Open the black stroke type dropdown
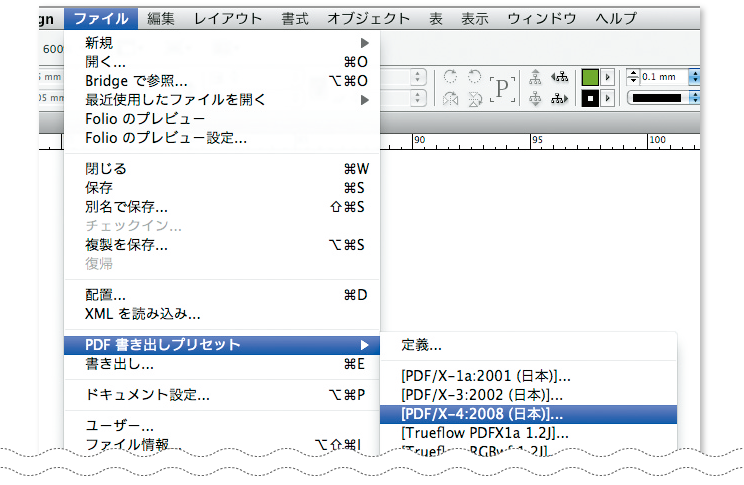Screen dimensions: 744x485 (695, 98)
